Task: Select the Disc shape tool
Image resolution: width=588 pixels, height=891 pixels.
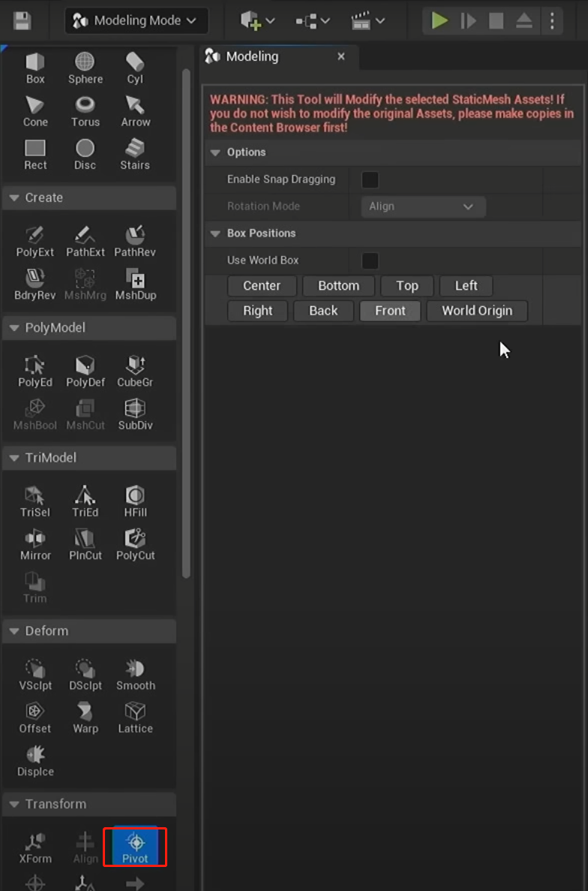Action: pos(85,155)
